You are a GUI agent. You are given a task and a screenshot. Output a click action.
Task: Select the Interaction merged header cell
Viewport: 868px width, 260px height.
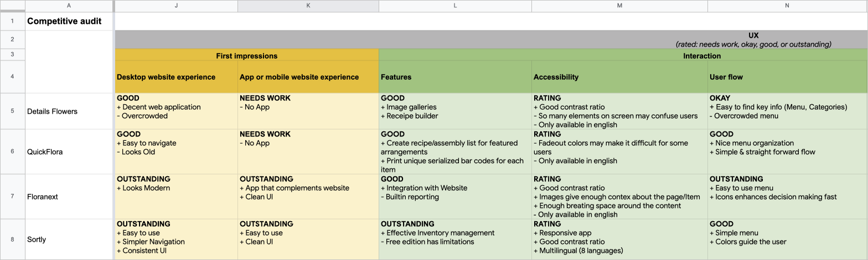coord(623,55)
